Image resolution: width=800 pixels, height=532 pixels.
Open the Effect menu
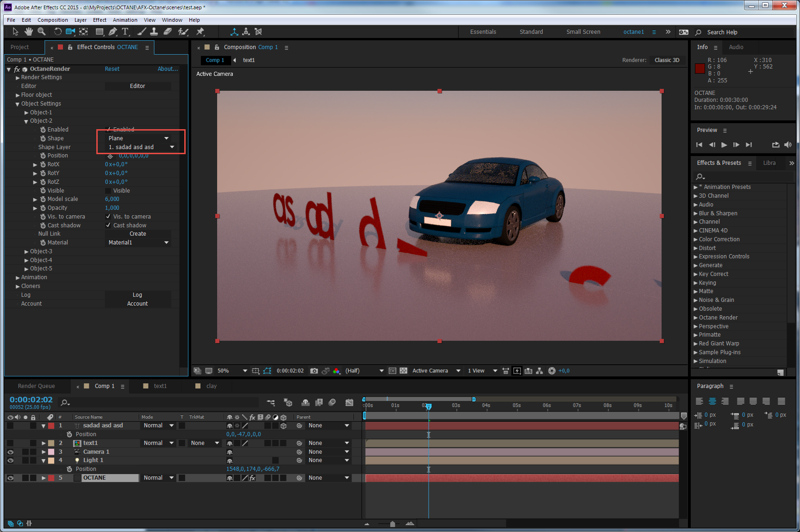click(x=100, y=20)
